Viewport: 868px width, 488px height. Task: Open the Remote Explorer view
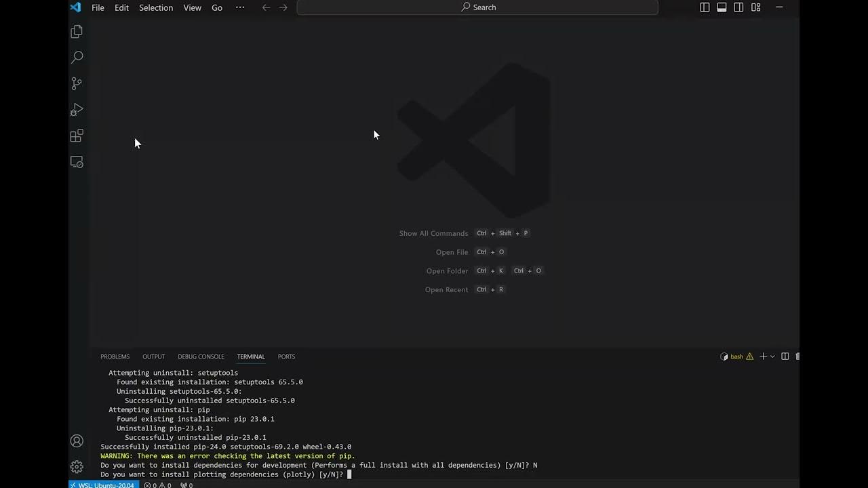(x=77, y=162)
